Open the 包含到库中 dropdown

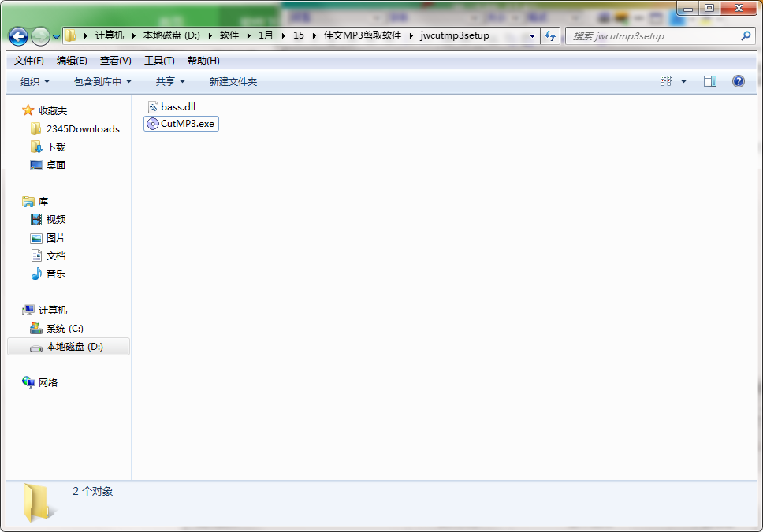pyautogui.click(x=102, y=82)
